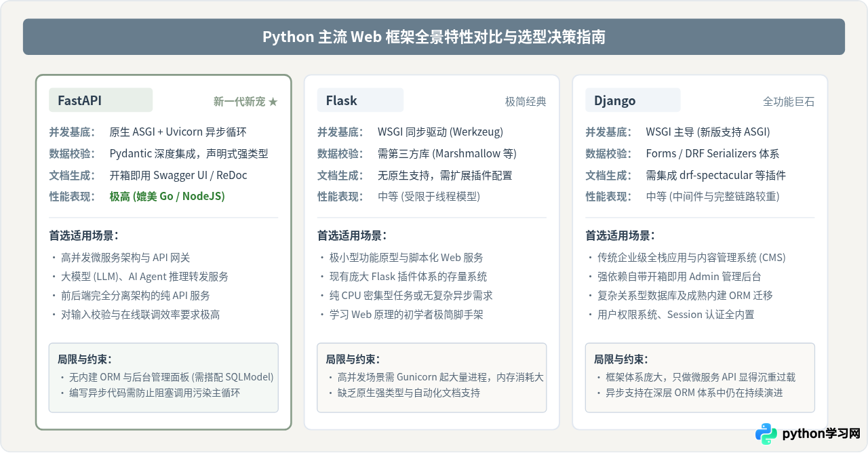Click '框架体系庞大，只做微服务 API 显得沉重过载'
The width and height of the screenshot is (868, 453).
[x=701, y=377]
